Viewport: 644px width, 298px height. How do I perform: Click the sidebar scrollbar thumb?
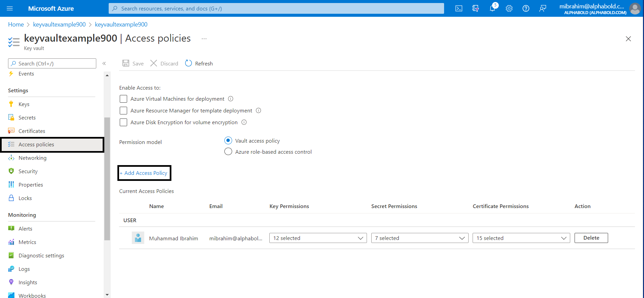click(107, 179)
